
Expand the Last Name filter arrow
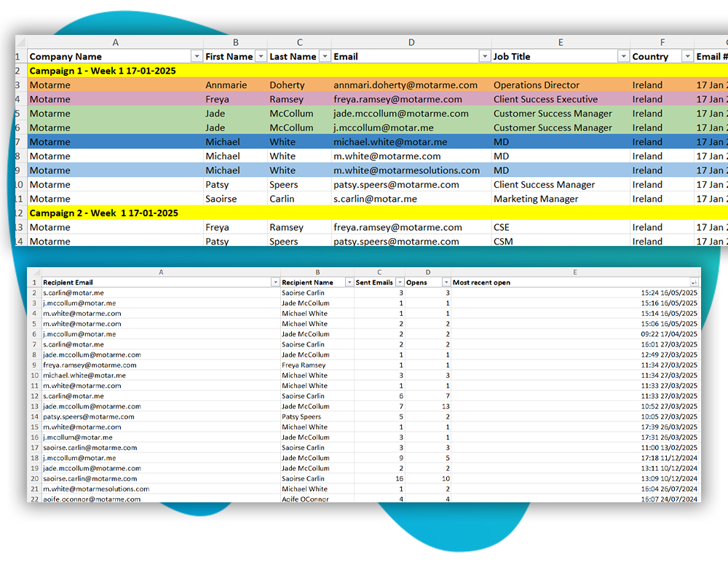323,57
